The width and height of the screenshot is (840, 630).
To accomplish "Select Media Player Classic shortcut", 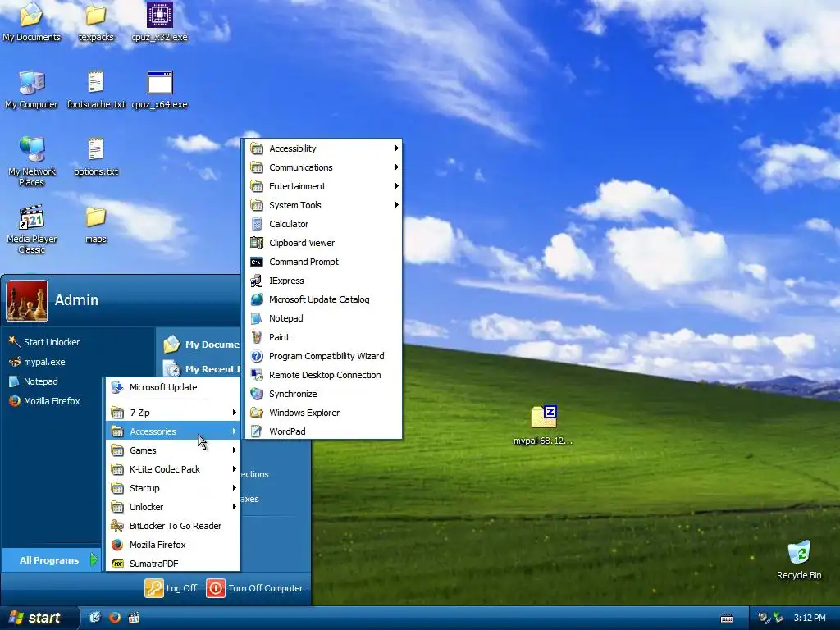I will [31, 229].
